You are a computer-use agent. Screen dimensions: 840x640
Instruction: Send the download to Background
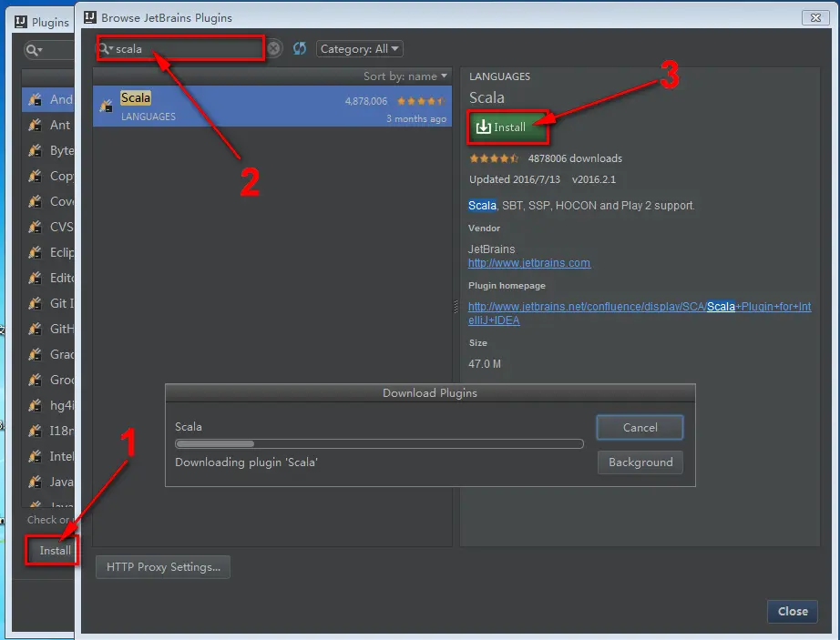coord(640,462)
